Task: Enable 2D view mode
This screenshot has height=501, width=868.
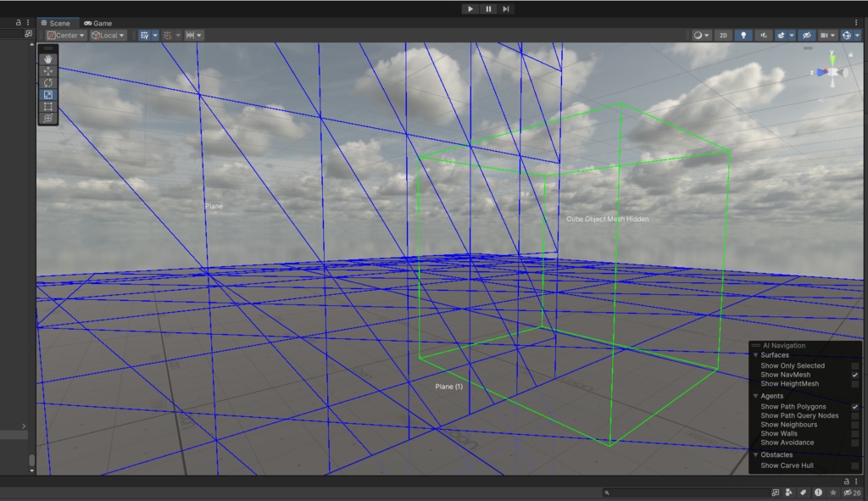Action: [x=725, y=35]
